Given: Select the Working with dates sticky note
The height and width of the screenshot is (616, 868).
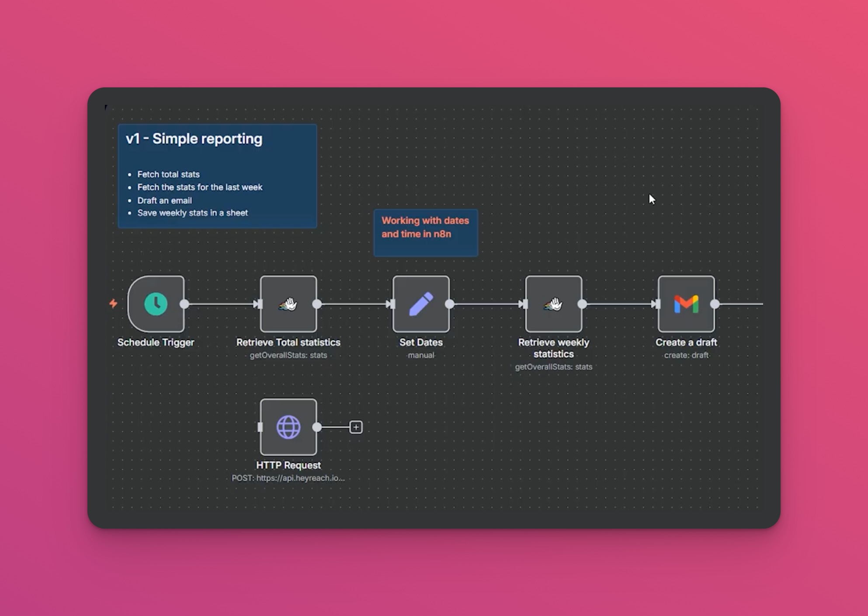Looking at the screenshot, I should pos(425,233).
